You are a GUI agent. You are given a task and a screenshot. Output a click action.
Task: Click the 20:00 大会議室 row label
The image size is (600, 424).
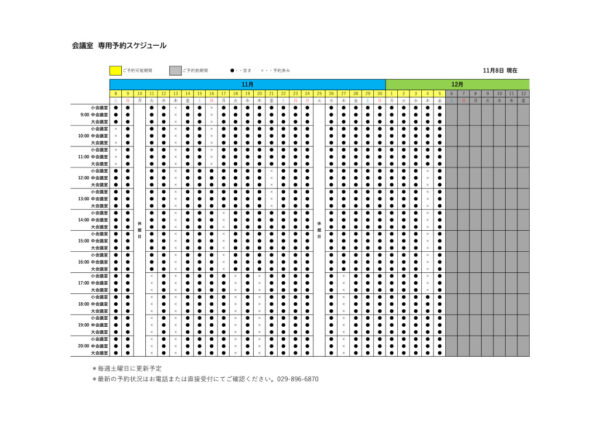coord(99,353)
